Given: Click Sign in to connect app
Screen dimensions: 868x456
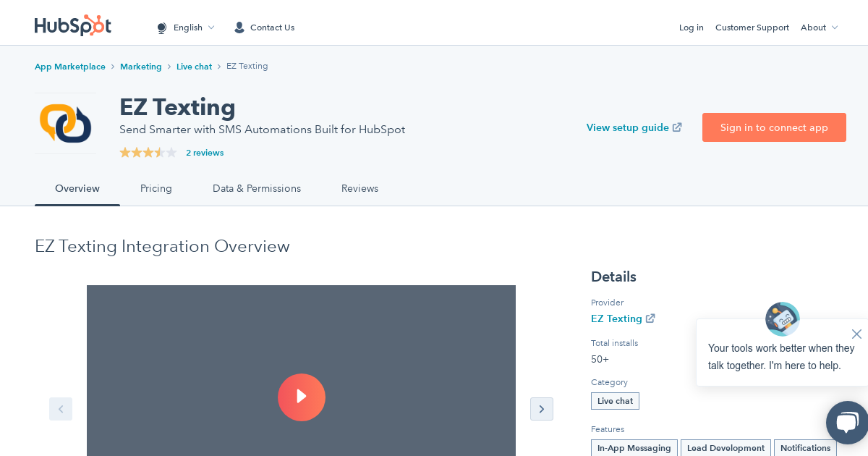Looking at the screenshot, I should [x=774, y=127].
